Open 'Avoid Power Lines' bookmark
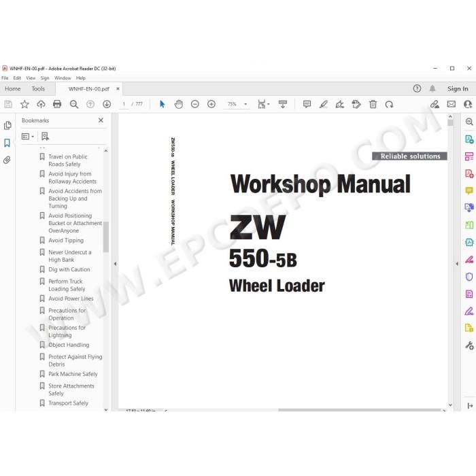 71,299
